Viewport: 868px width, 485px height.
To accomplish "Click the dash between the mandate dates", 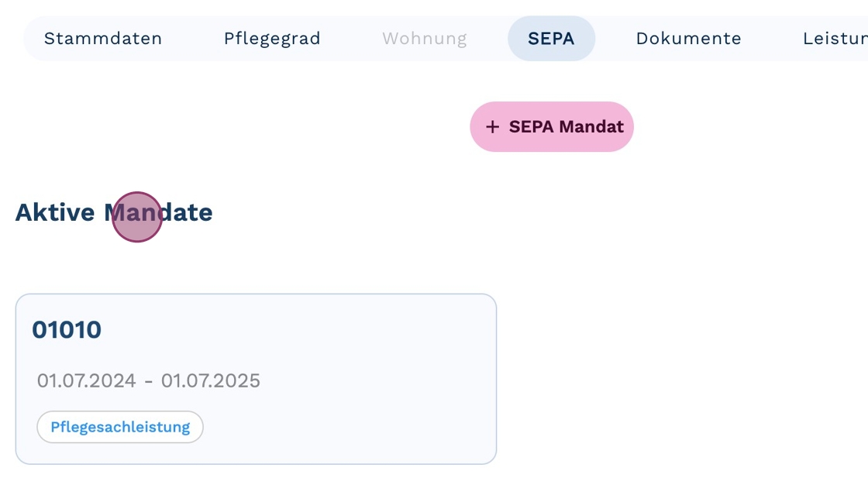I will click(x=149, y=381).
